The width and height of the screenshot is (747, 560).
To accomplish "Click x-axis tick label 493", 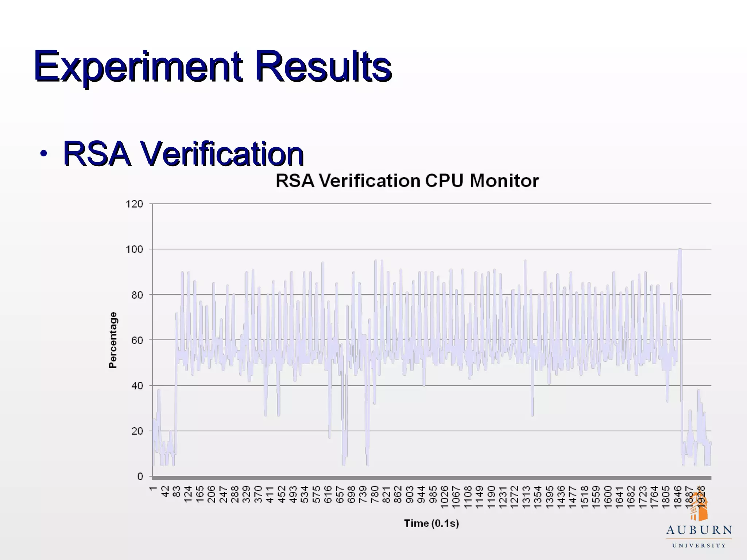I will point(293,494).
